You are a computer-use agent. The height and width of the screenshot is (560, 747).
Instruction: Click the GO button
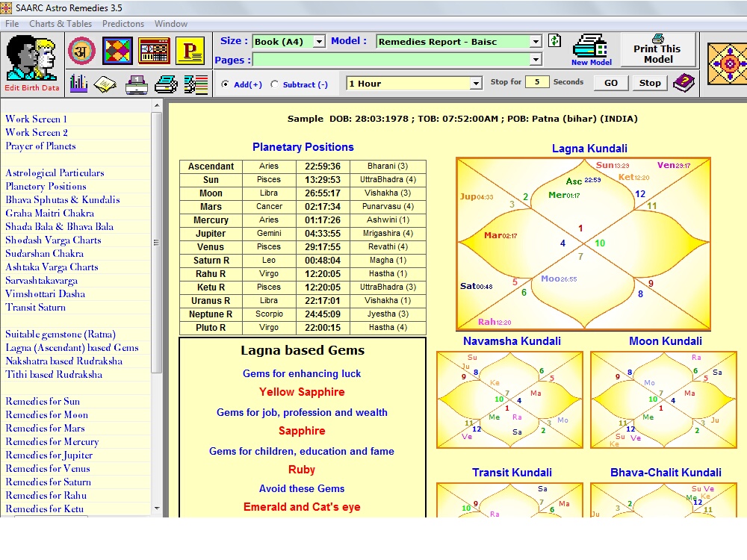pyautogui.click(x=611, y=83)
